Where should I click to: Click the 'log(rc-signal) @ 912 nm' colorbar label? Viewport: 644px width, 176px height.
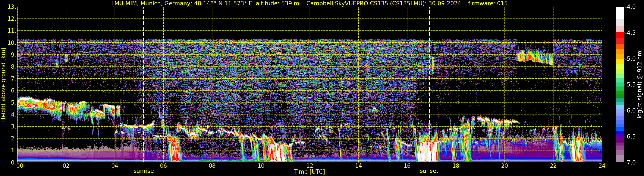click(640, 85)
